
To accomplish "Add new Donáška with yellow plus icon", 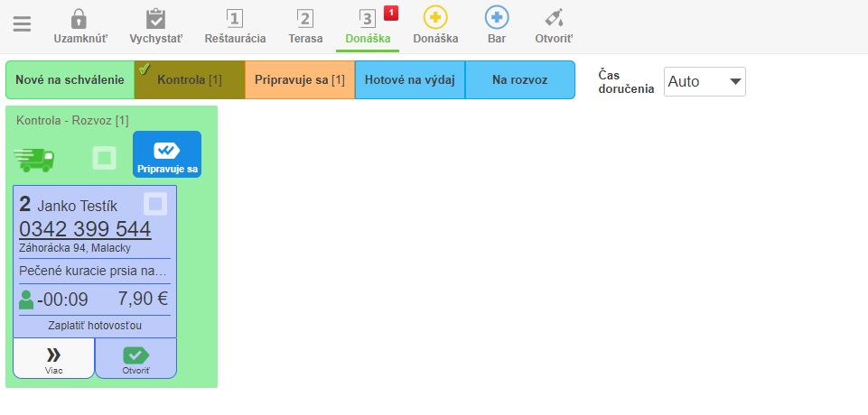I will [x=435, y=19].
